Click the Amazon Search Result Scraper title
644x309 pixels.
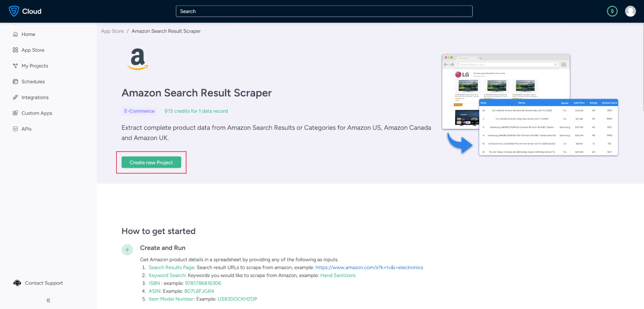(197, 93)
